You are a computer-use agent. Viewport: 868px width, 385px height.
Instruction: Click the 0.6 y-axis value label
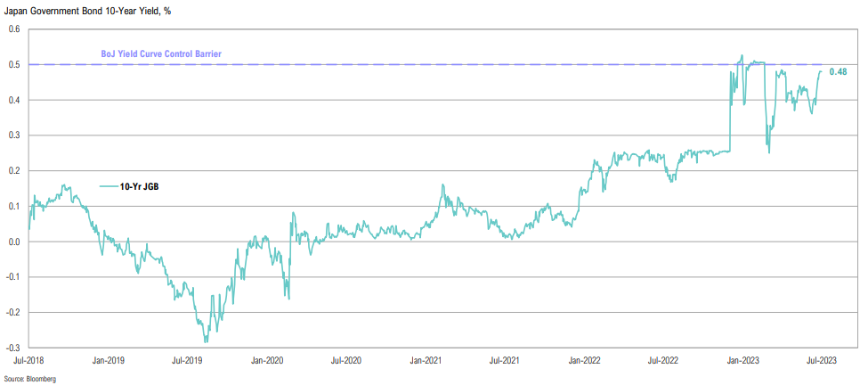[14, 29]
